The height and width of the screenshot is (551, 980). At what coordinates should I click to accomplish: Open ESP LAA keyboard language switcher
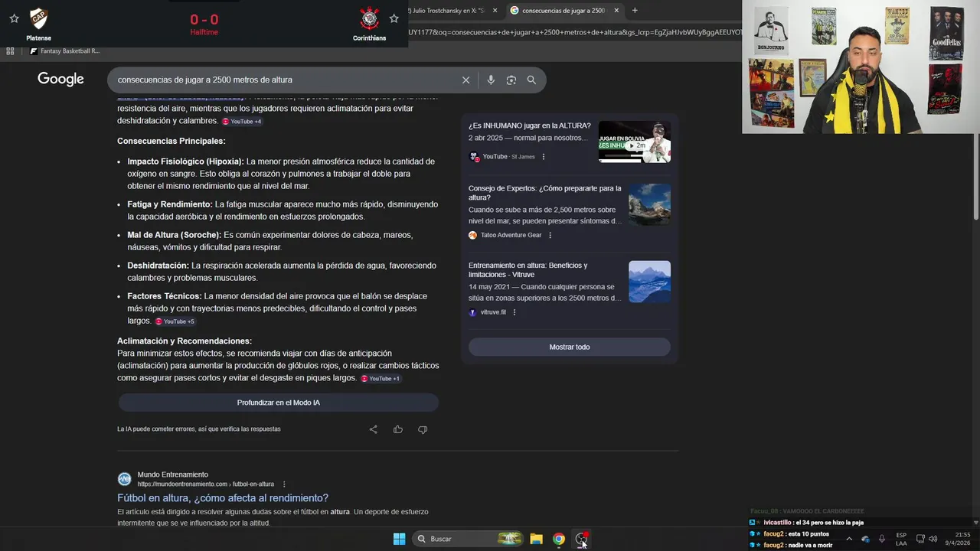click(x=901, y=539)
